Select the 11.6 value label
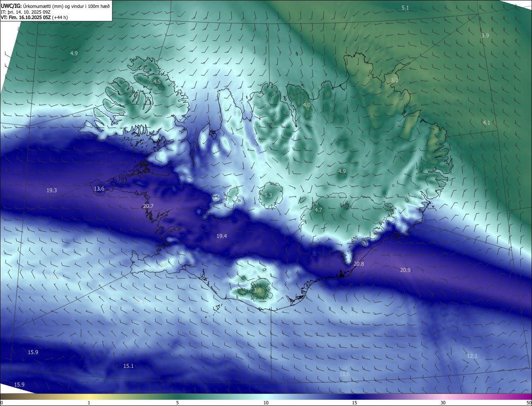 [345, 374]
